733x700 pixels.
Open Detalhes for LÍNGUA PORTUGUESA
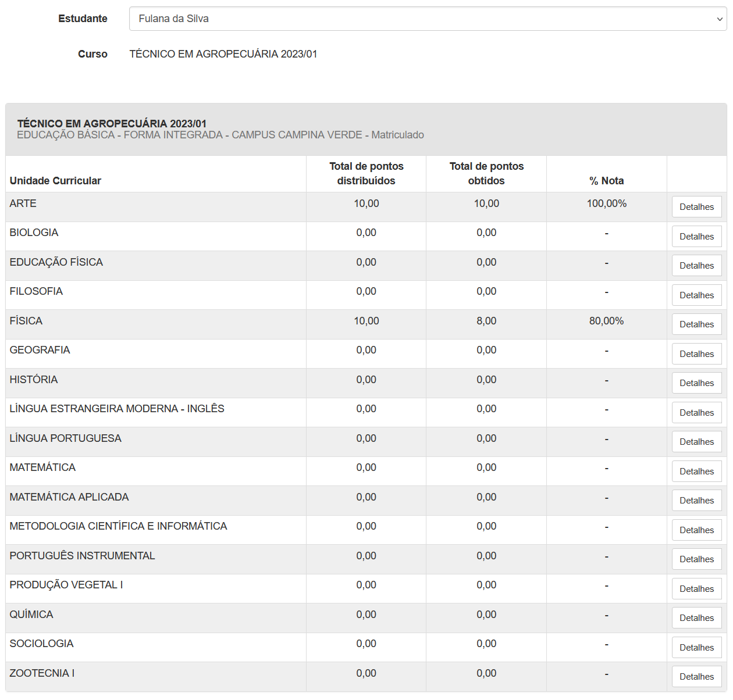696,441
